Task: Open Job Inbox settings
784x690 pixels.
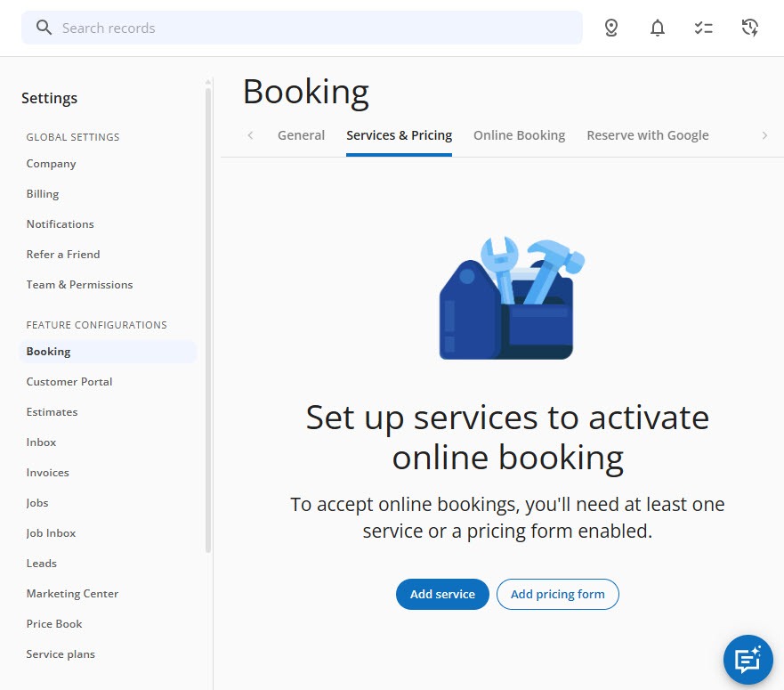Action: click(x=51, y=533)
